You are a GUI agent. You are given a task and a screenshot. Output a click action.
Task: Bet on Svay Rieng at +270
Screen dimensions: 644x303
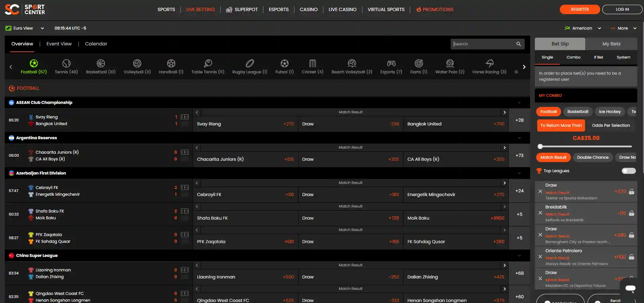point(245,124)
